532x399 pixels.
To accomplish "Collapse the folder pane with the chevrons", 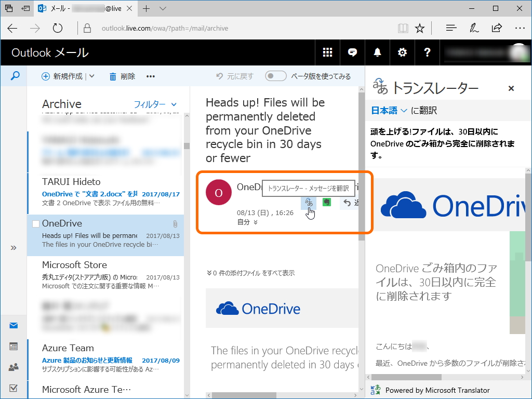I will 12,248.
